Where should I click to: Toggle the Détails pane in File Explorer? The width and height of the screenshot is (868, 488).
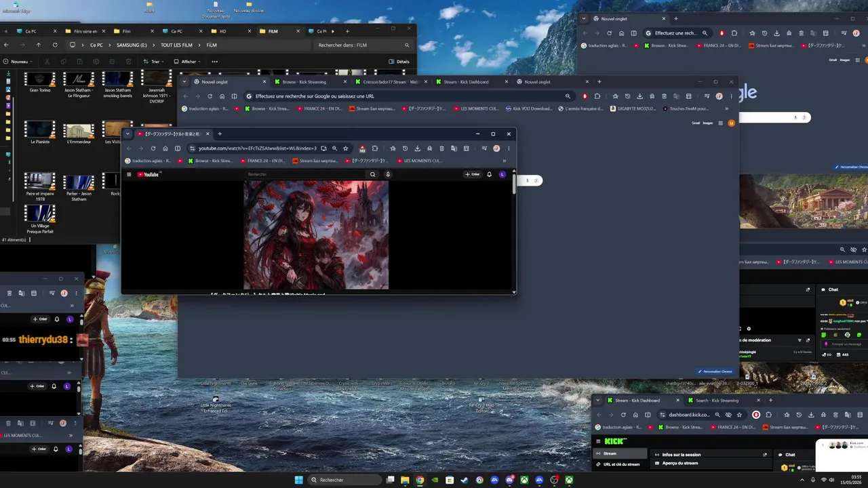(x=399, y=62)
